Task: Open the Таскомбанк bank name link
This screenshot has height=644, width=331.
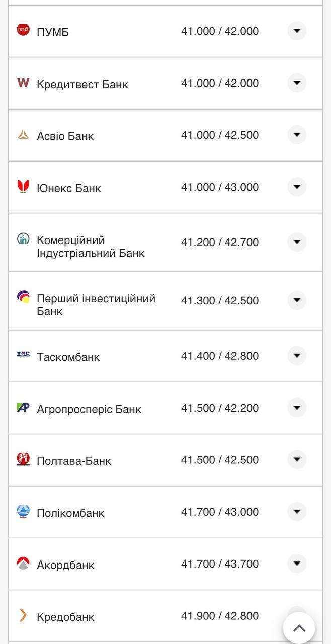Action: pos(68,357)
